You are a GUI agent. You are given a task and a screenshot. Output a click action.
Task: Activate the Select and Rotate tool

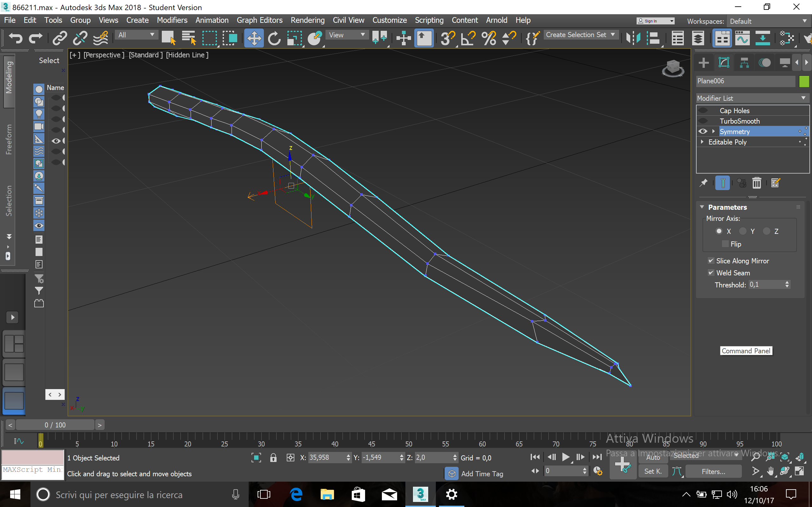click(x=274, y=38)
